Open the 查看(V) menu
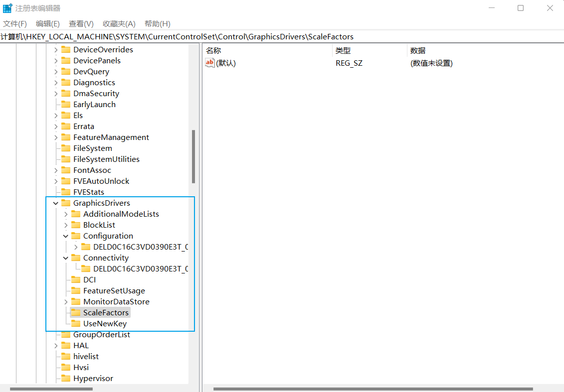564x392 pixels. tap(81, 24)
